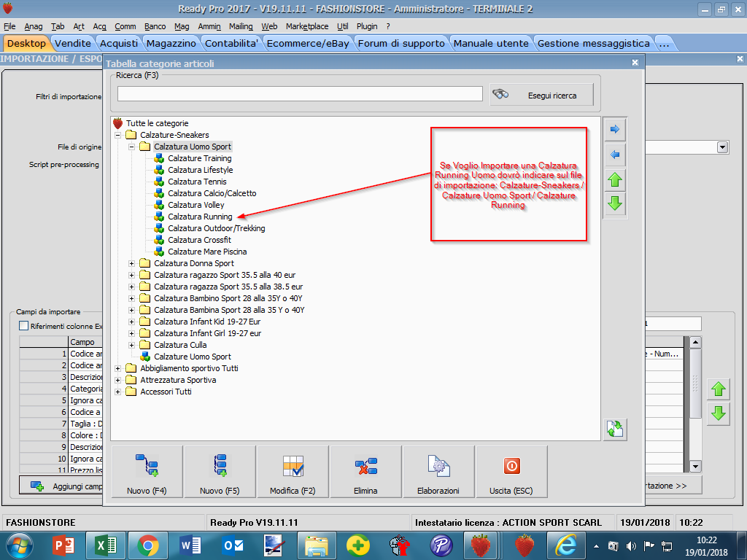Click scroll-up arrow of fields table
This screenshot has width=747, height=560.
[695, 342]
